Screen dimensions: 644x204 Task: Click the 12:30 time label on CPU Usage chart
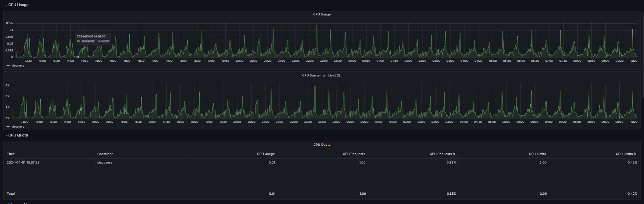(x=28, y=61)
